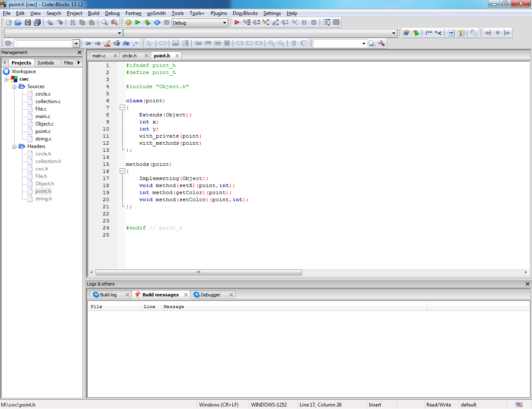Collapse the Headers folder

[x=14, y=146]
